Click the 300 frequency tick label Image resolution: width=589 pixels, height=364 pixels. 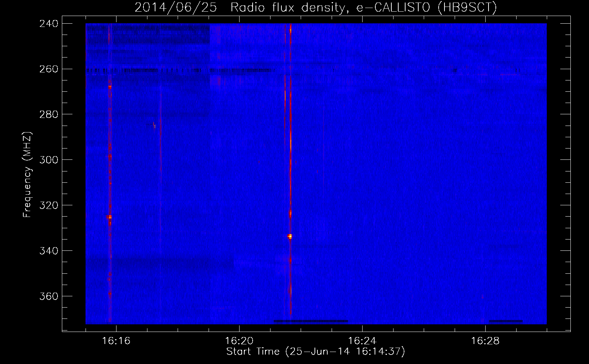coord(48,160)
